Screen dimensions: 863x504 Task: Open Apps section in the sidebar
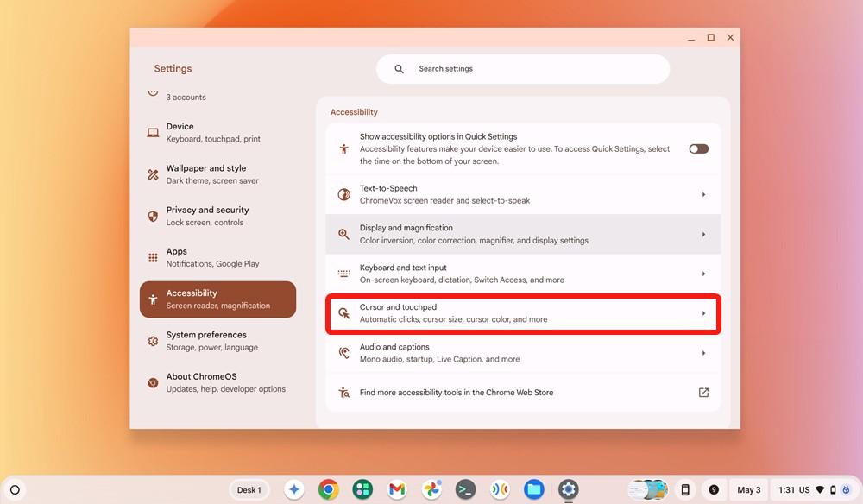tap(218, 257)
